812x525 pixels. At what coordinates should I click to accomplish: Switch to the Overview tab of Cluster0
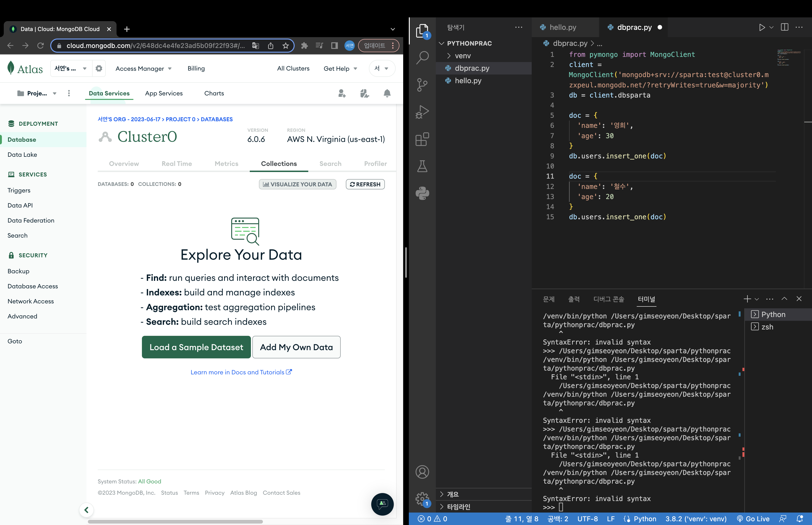coord(124,164)
